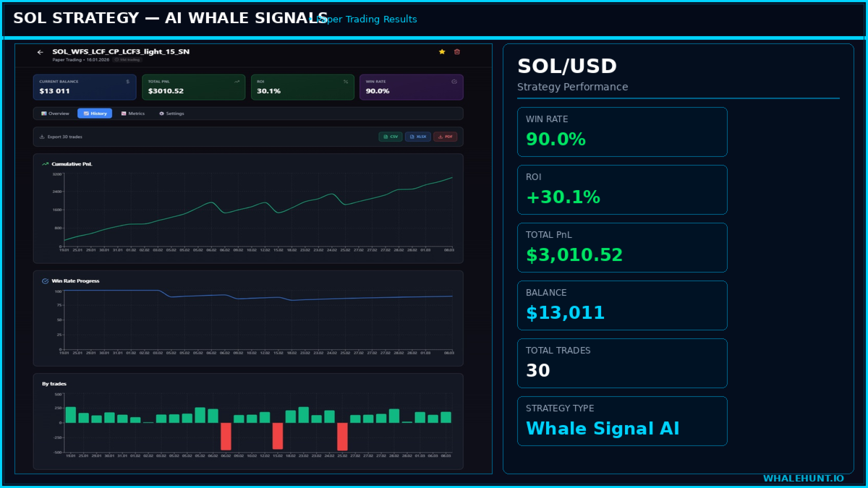
Task: Export trades as CSV
Action: (x=391, y=137)
